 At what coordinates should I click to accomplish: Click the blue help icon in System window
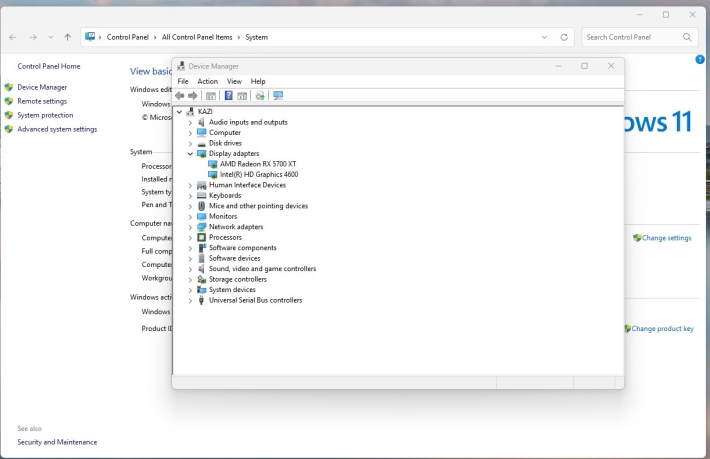(700, 59)
